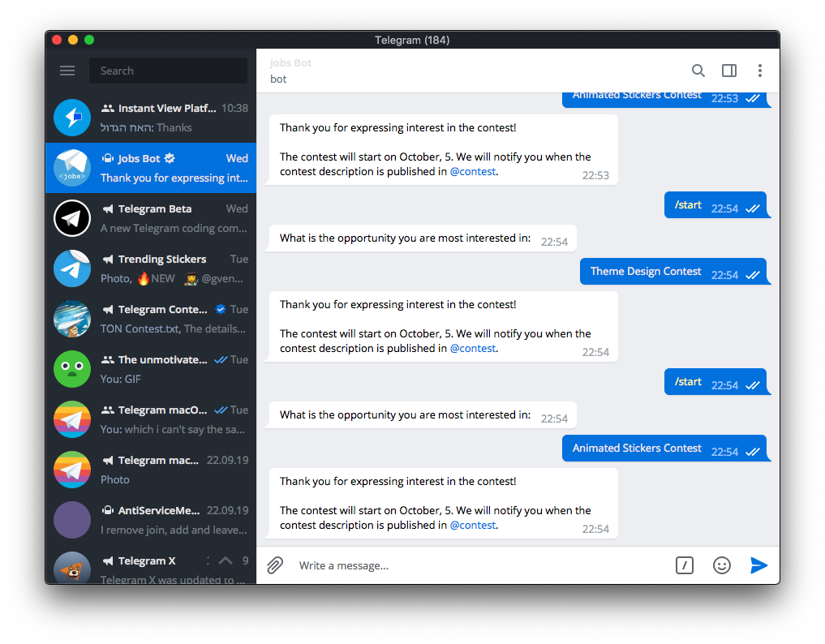Image resolution: width=825 pixels, height=644 pixels.
Task: Collapse unread messages chevron on Telegram X
Action: pos(226,560)
